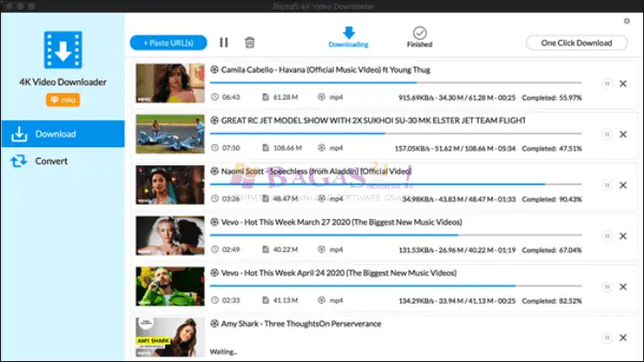Click the Paste URL(s) button
The width and height of the screenshot is (644, 362).
point(169,42)
